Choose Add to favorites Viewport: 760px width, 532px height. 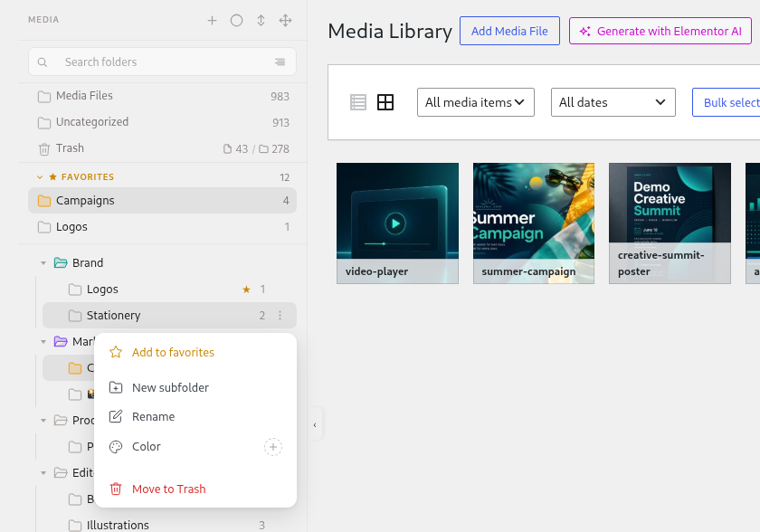pyautogui.click(x=195, y=352)
